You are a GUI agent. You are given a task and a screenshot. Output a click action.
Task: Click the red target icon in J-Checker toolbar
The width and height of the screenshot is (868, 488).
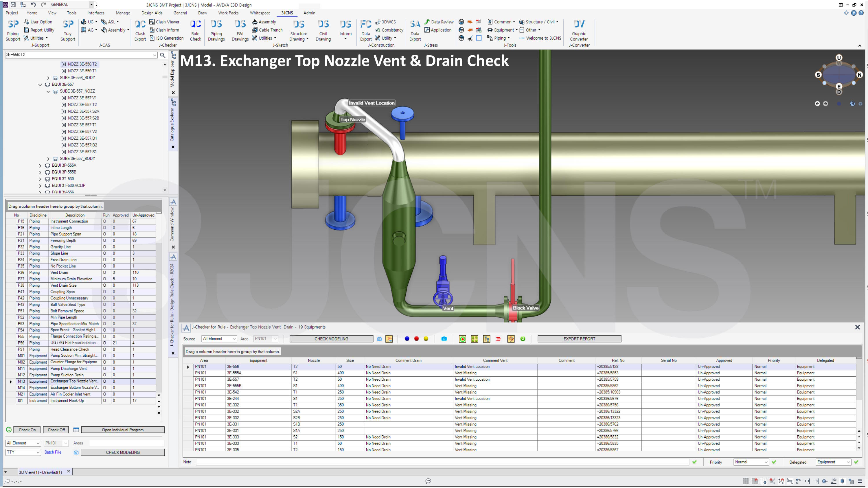(462, 339)
